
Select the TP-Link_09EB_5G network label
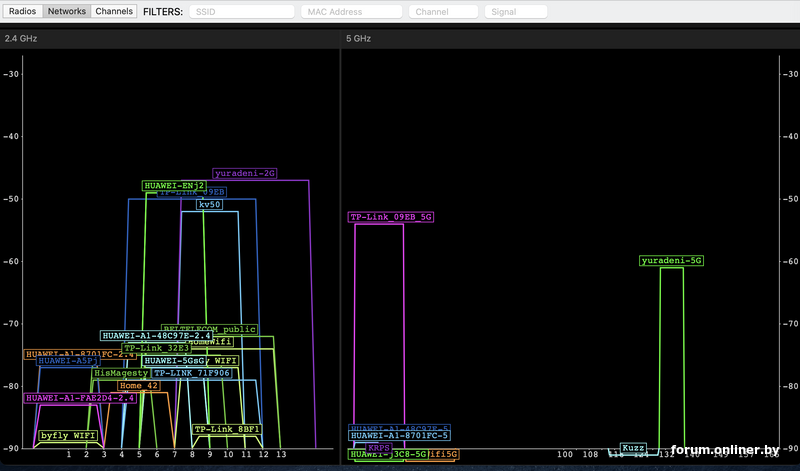tap(390, 217)
